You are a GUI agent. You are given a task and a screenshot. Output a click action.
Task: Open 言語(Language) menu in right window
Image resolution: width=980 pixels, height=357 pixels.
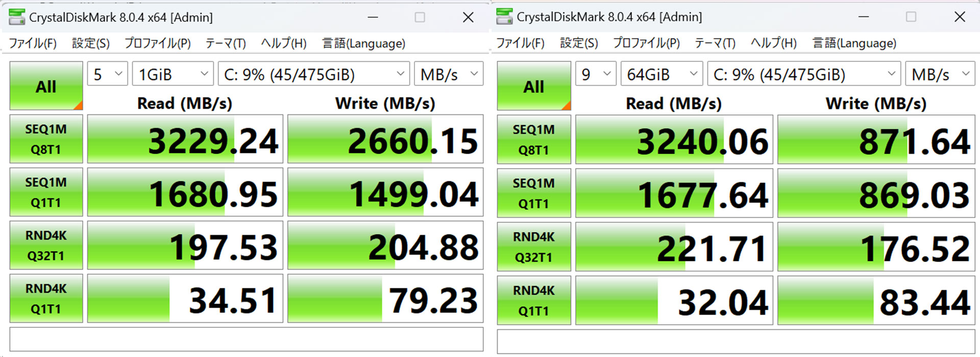coord(854,43)
